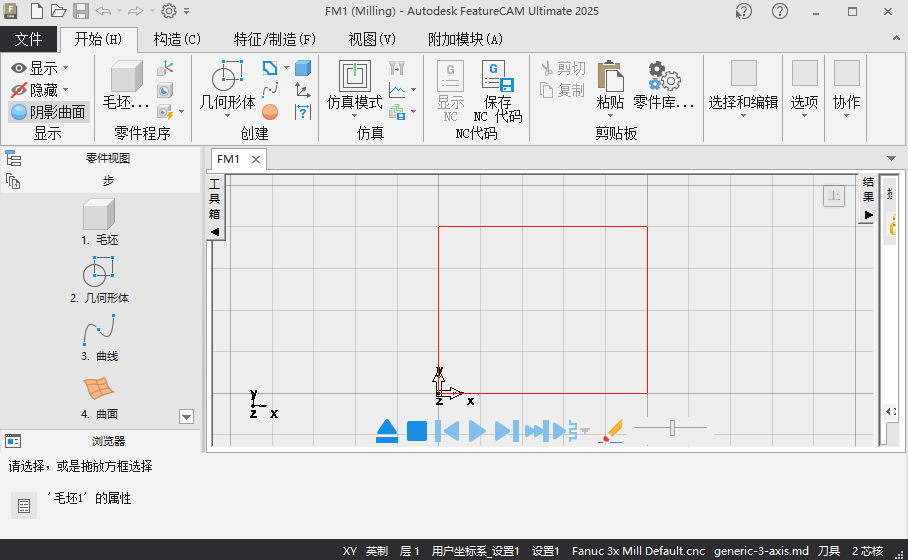
Task: Click 英制 units in status bar
Action: point(377,551)
